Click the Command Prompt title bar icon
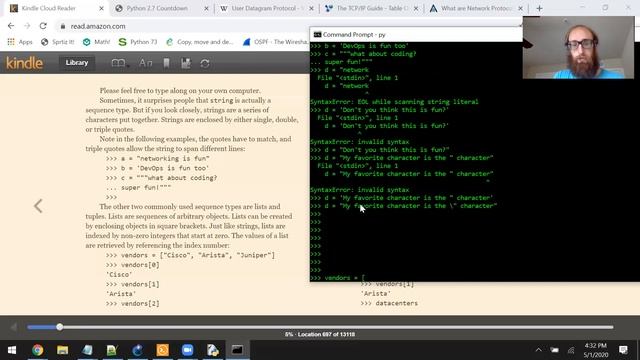This screenshot has width=640, height=360. tap(317, 35)
